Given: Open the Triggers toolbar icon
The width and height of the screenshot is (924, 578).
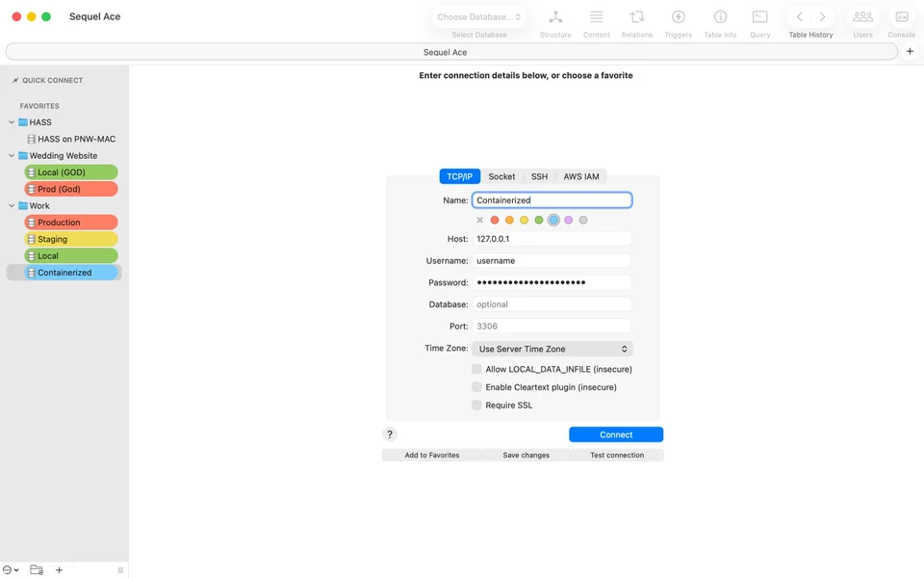Looking at the screenshot, I should coord(679,17).
